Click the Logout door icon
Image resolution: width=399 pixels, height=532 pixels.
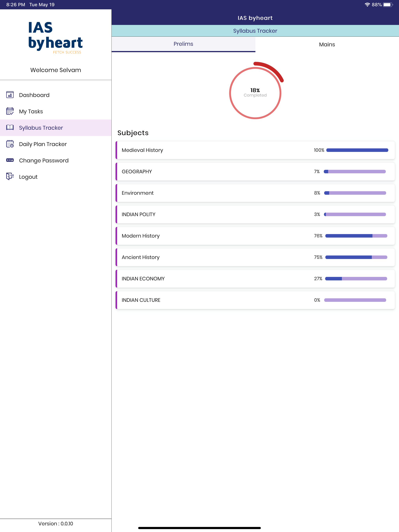[x=10, y=177]
